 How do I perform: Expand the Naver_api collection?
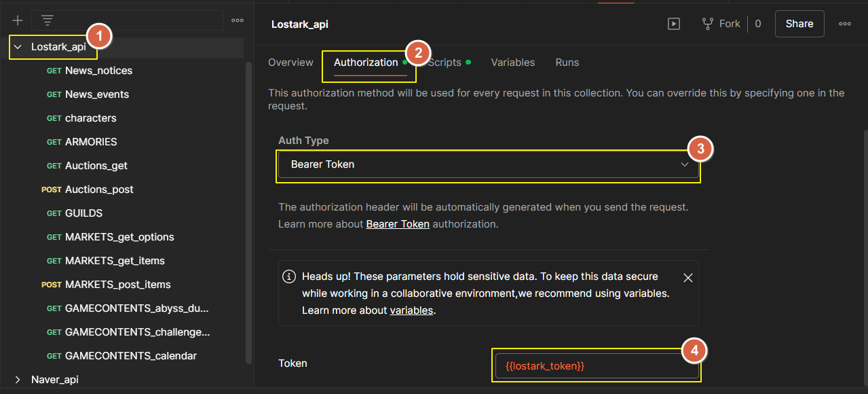tap(18, 380)
